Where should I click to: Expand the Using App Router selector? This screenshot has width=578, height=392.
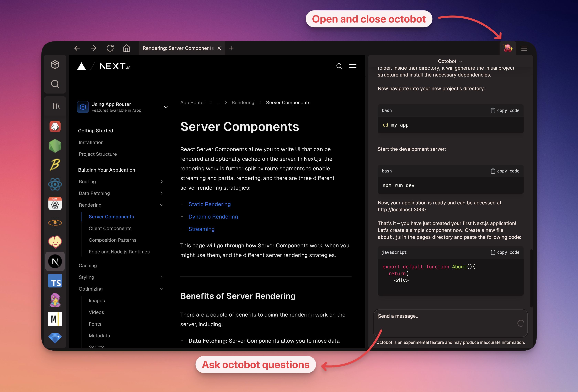166,107
